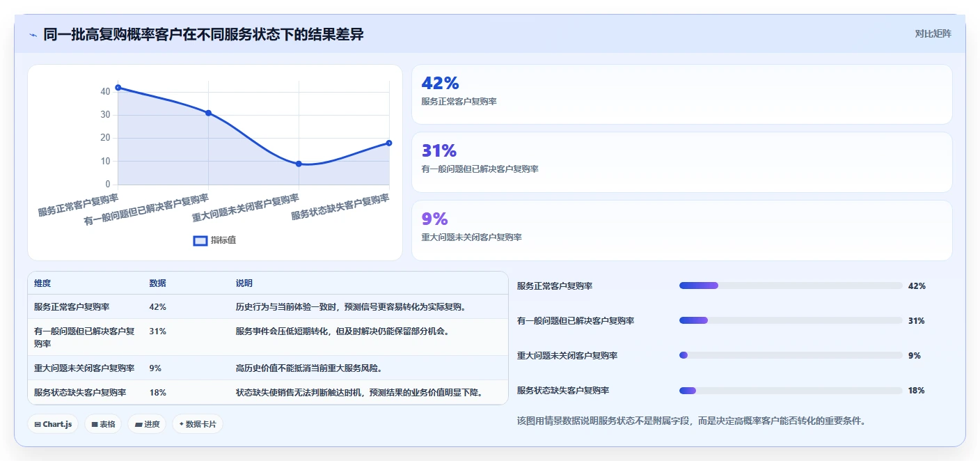This screenshot has width=980, height=461.
Task: Click progress label 服务状态缺失客户复购率
Action: [563, 390]
